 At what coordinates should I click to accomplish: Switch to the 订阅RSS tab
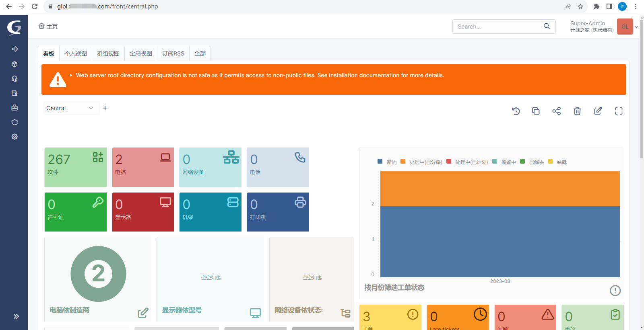pyautogui.click(x=173, y=53)
